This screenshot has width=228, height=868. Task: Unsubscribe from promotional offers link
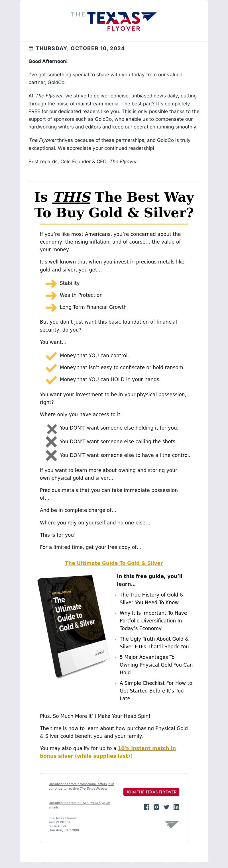point(81,786)
